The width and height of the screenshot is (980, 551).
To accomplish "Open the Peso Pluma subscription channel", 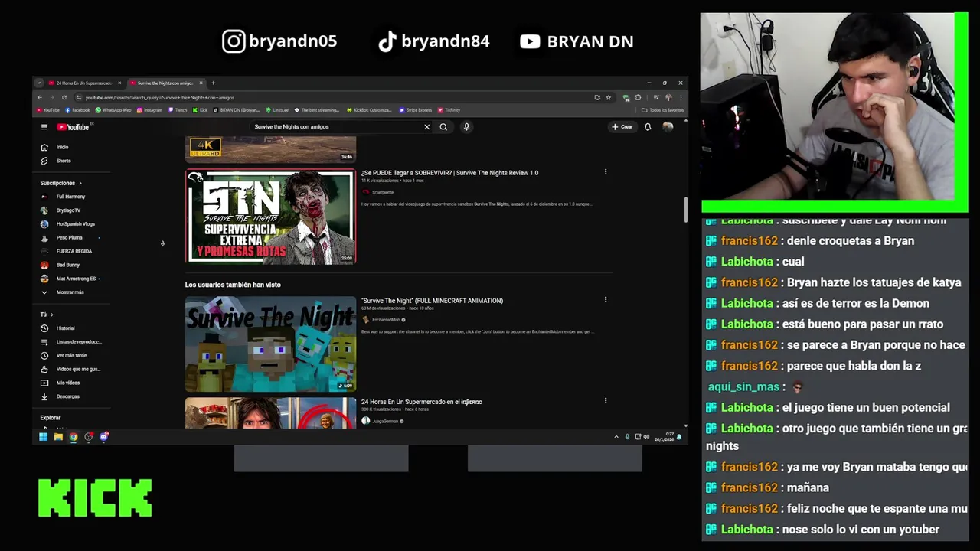I will pyautogui.click(x=62, y=238).
